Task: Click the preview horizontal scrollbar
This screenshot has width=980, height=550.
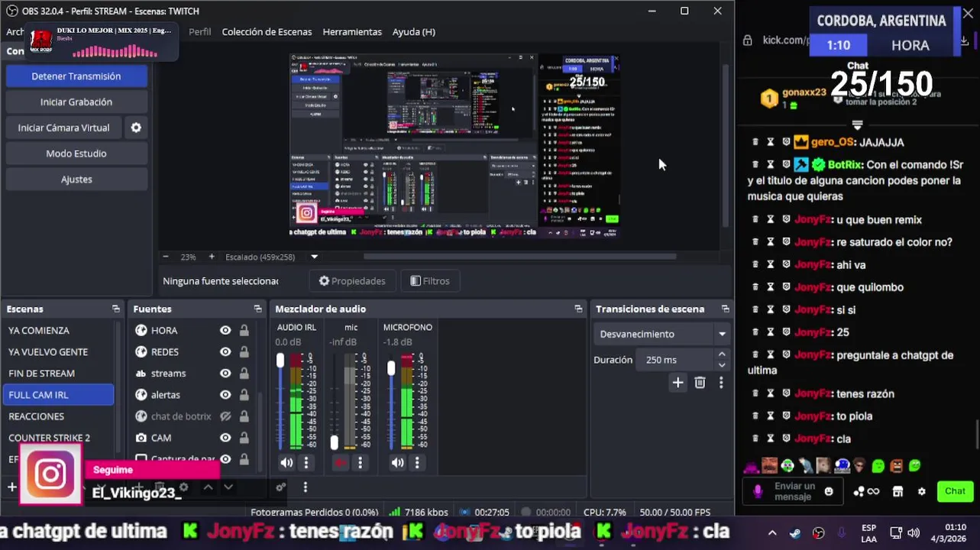Action: 519,257
